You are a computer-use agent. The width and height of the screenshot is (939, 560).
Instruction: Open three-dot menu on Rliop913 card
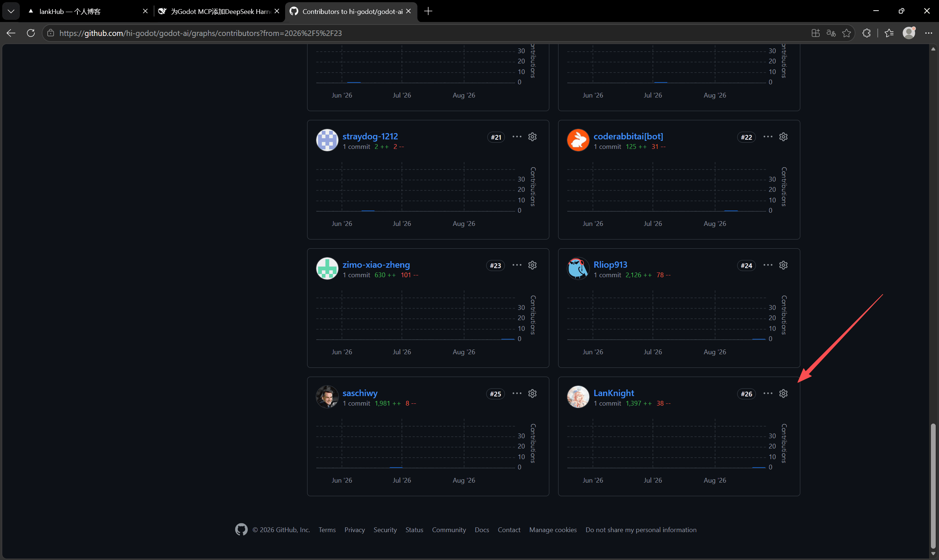coord(768,265)
